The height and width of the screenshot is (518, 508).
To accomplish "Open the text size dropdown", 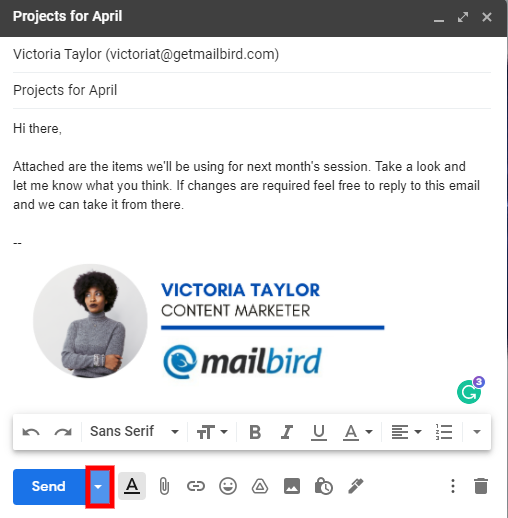I will click(x=212, y=432).
